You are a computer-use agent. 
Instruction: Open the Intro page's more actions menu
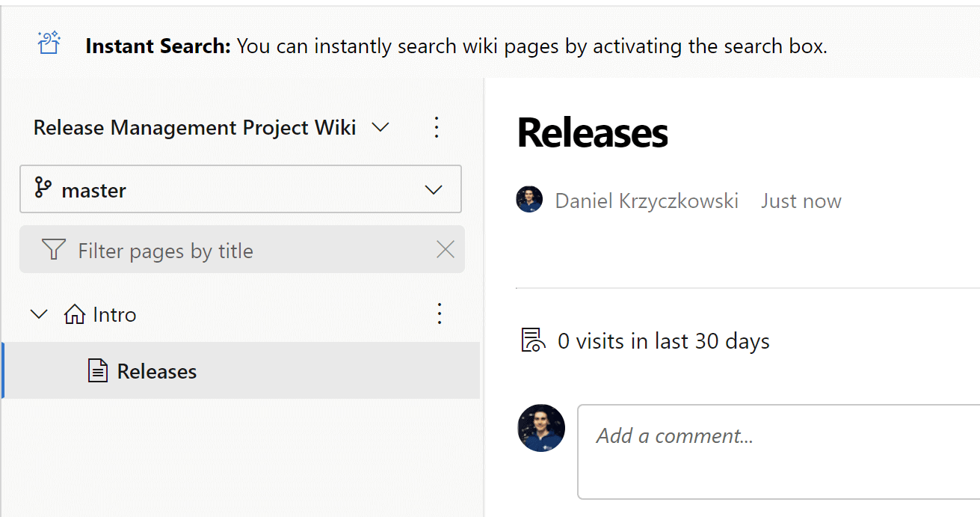coord(440,313)
